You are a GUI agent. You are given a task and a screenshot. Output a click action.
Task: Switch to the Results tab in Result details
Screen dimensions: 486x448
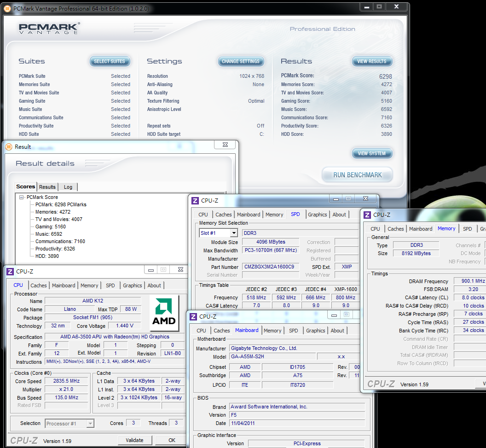click(47, 187)
